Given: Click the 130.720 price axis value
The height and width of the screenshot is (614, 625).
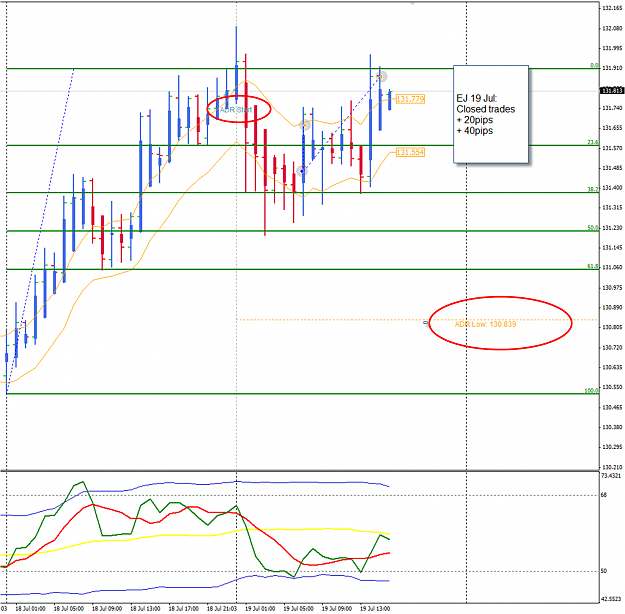Looking at the screenshot, I should tap(612, 348).
